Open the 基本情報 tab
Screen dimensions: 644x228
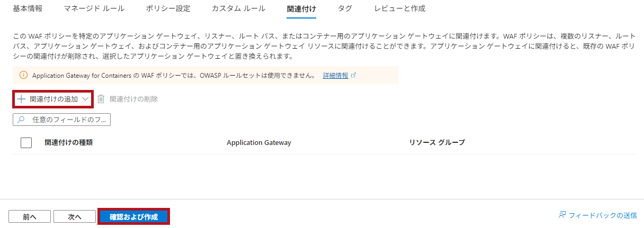pyautogui.click(x=28, y=8)
